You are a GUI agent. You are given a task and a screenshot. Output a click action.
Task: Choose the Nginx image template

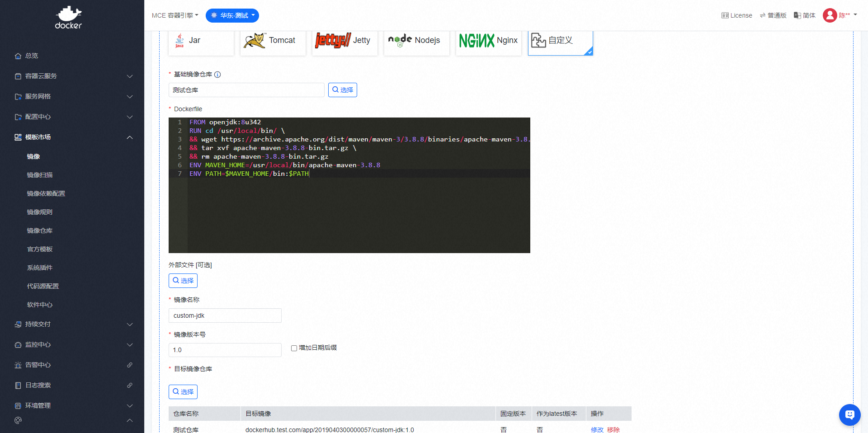(488, 41)
